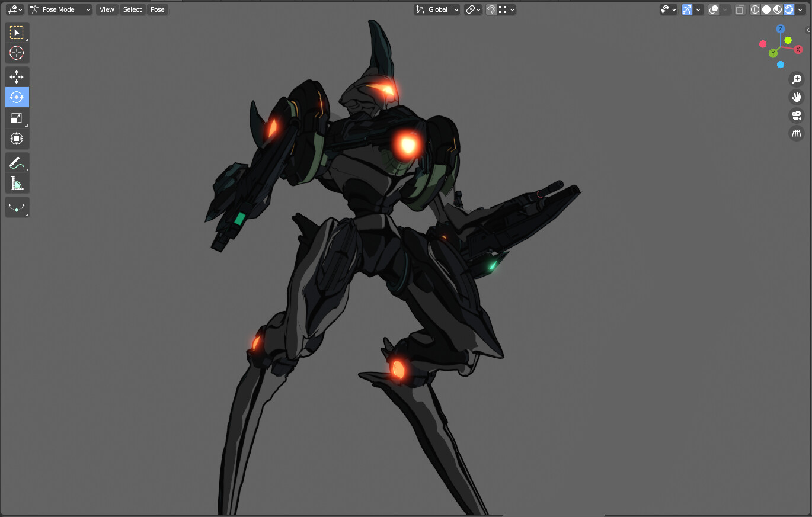Pick the Annotate tool
Viewport: 812px width, 517px height.
pyautogui.click(x=17, y=162)
